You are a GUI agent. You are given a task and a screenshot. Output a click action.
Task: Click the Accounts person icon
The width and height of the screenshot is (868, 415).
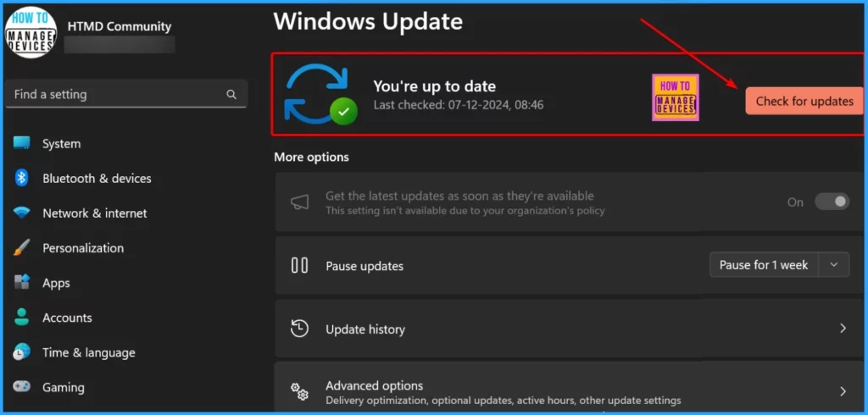(21, 317)
